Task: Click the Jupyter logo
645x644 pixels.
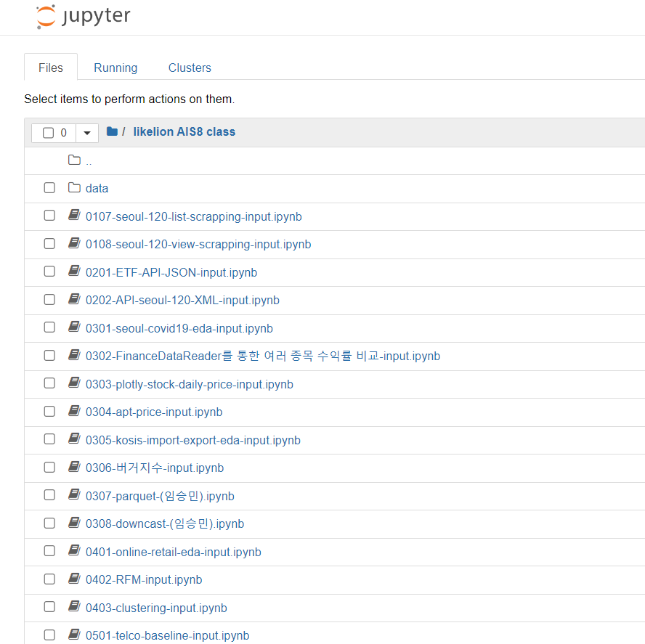Action: click(x=83, y=17)
